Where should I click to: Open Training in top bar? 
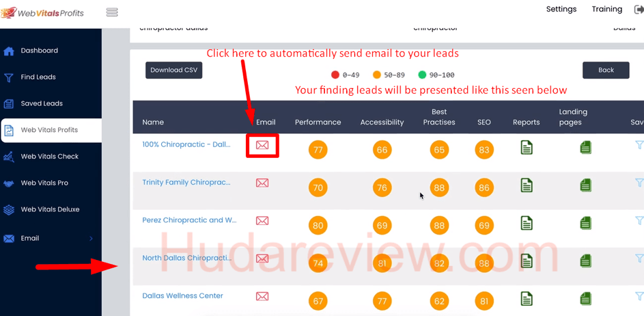pyautogui.click(x=606, y=9)
